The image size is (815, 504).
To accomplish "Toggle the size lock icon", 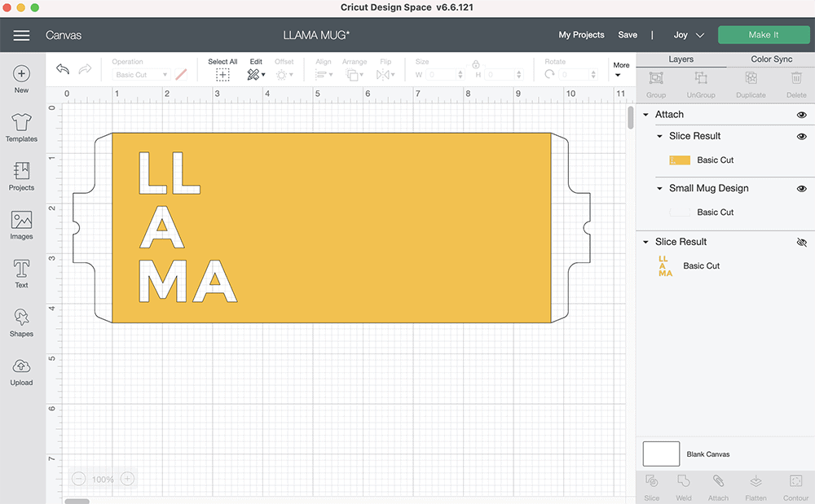I will pyautogui.click(x=476, y=64).
